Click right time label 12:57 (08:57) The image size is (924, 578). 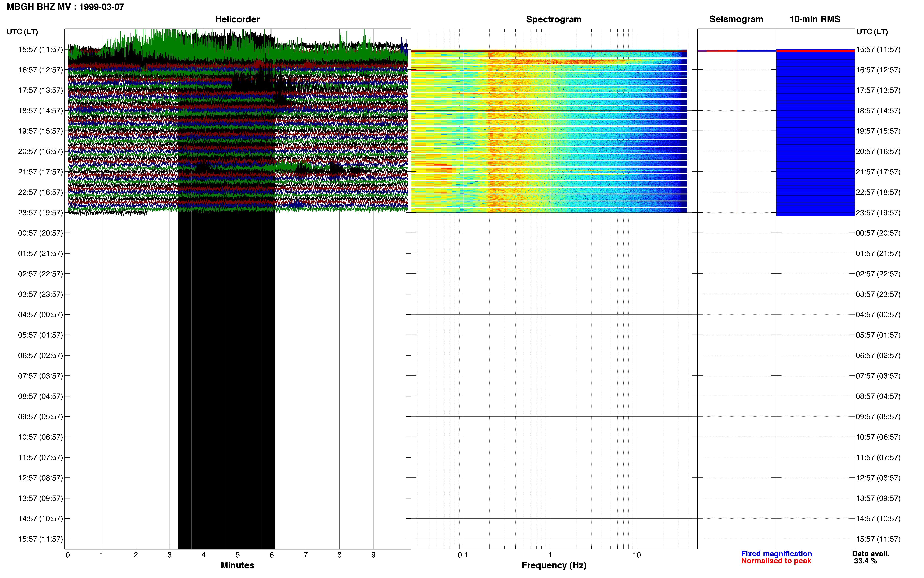coord(878,477)
